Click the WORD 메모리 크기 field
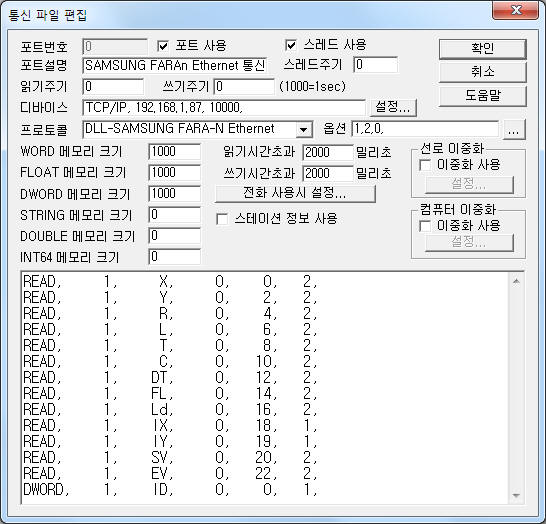This screenshot has width=546, height=524. (174, 152)
